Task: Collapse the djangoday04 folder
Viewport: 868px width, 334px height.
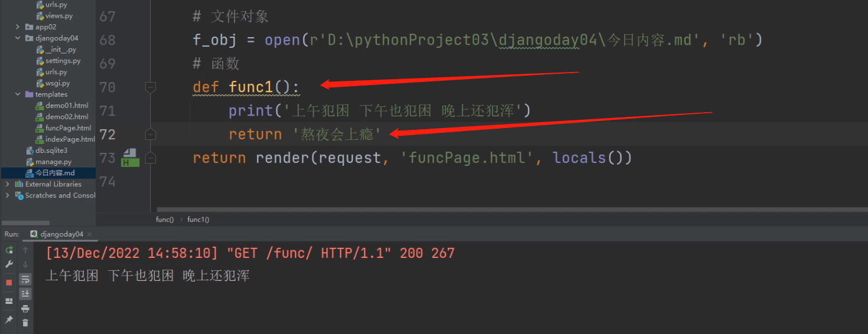Action: pyautogui.click(x=18, y=38)
